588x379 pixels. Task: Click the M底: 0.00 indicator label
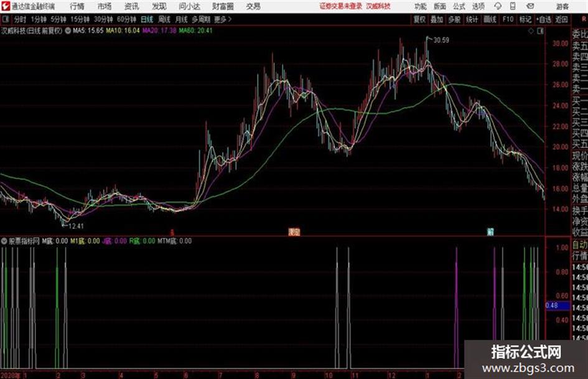tap(55, 241)
